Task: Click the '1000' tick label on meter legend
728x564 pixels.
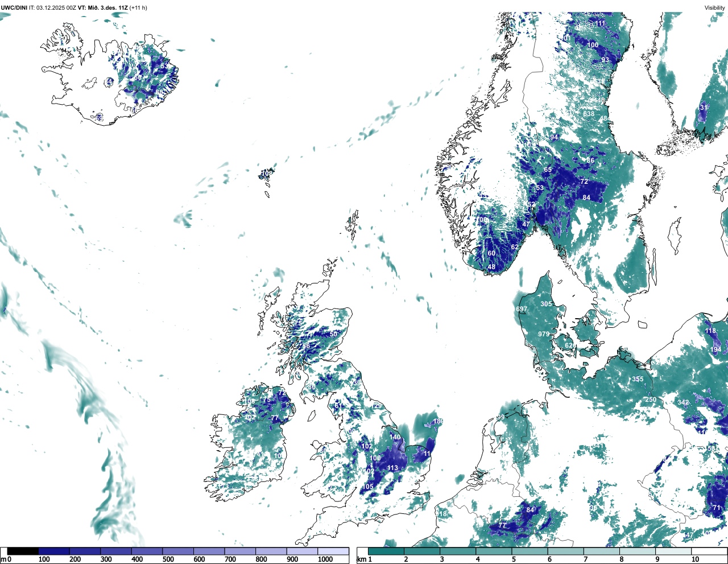Action: (x=325, y=559)
